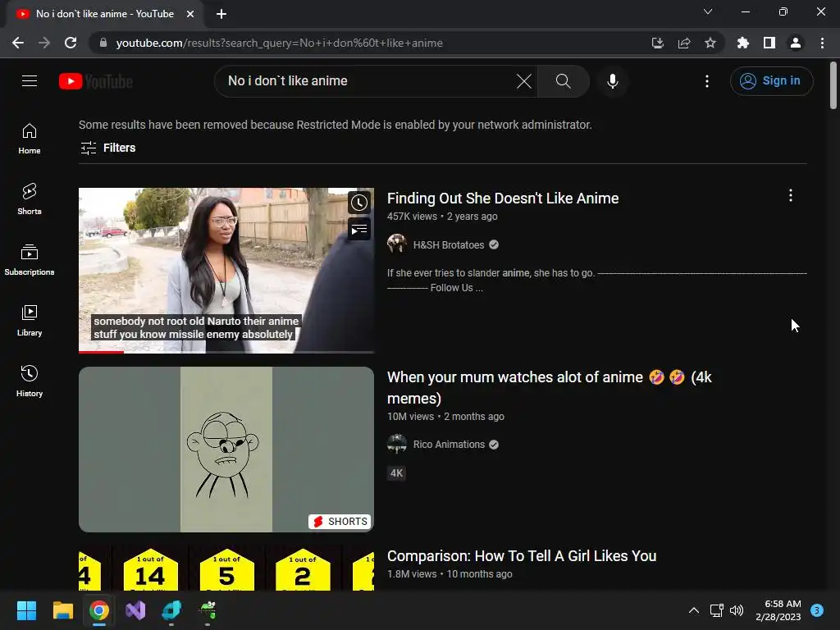Viewport: 840px width, 630px height.
Task: Open Subscriptions in sidebar
Action: [x=30, y=260]
